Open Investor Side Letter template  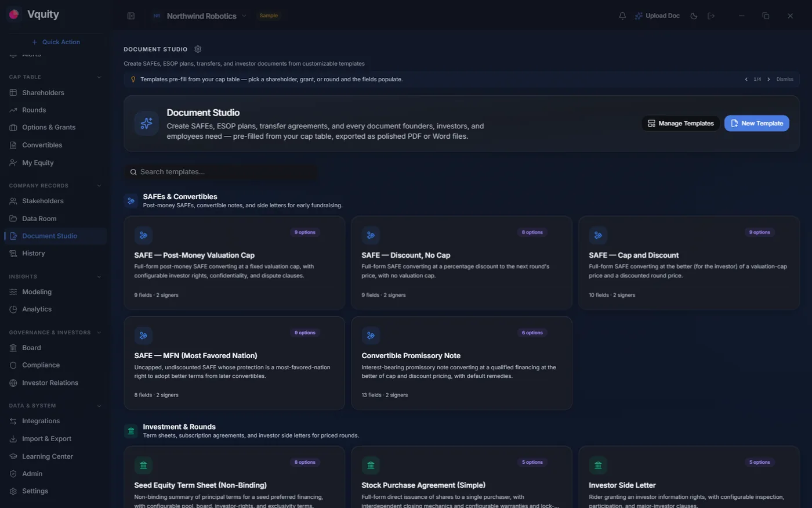click(689, 478)
